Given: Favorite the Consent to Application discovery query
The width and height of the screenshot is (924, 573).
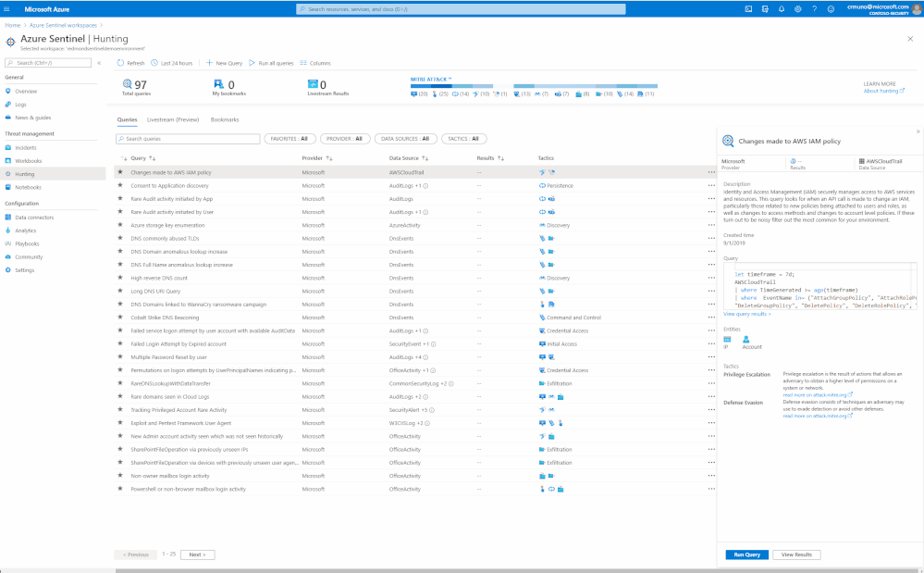Looking at the screenshot, I should click(120, 185).
